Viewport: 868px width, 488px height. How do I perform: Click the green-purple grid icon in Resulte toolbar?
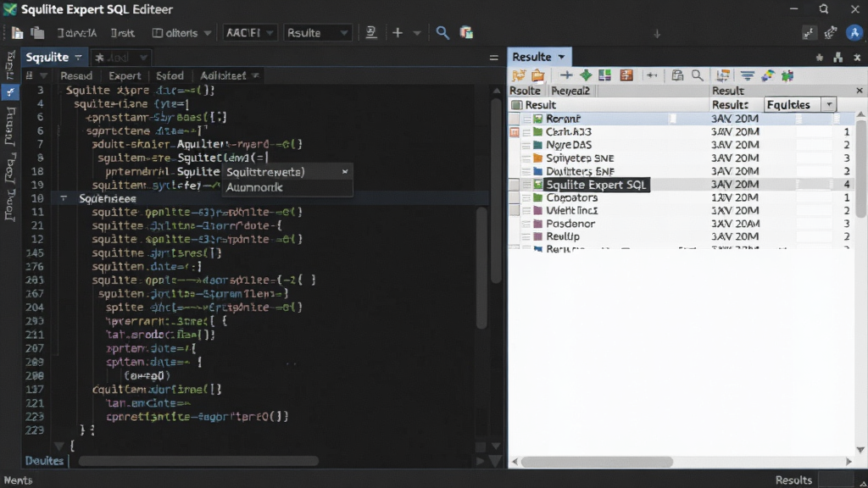click(605, 75)
